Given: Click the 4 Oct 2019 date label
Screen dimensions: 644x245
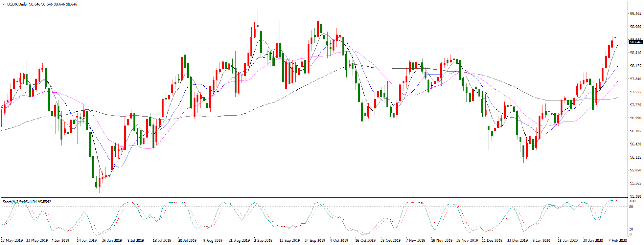Looking at the screenshot, I should [x=339, y=241].
